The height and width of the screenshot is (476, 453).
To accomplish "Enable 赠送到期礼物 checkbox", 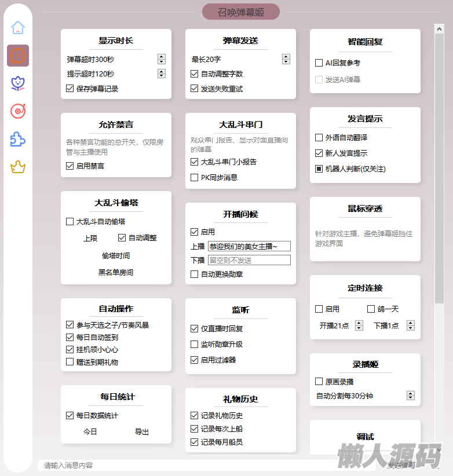I will [70, 362].
